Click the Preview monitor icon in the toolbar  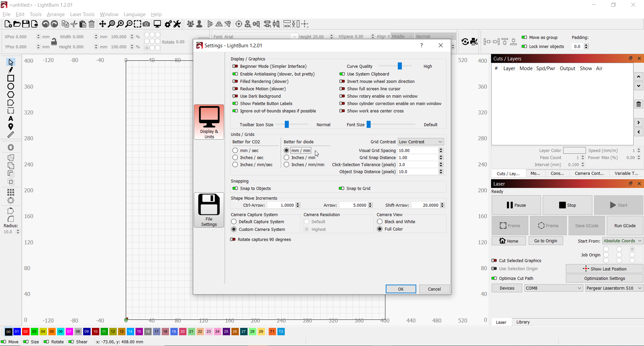(157, 24)
